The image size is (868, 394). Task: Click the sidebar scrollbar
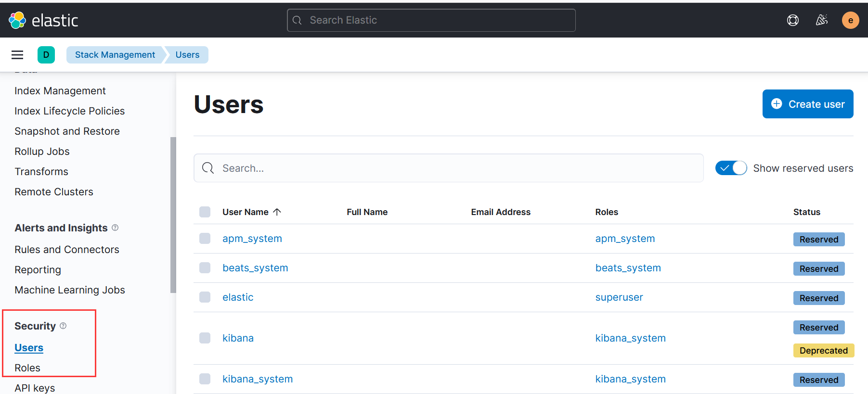click(173, 215)
